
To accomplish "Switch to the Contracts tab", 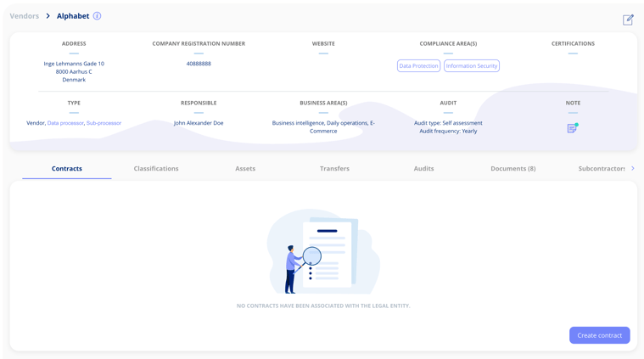I will [x=67, y=169].
